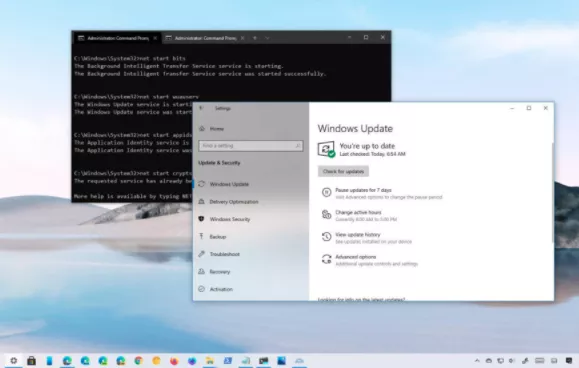Screen dimensions: 579x368
Task: Select the Windows Security shield icon
Action: point(202,219)
